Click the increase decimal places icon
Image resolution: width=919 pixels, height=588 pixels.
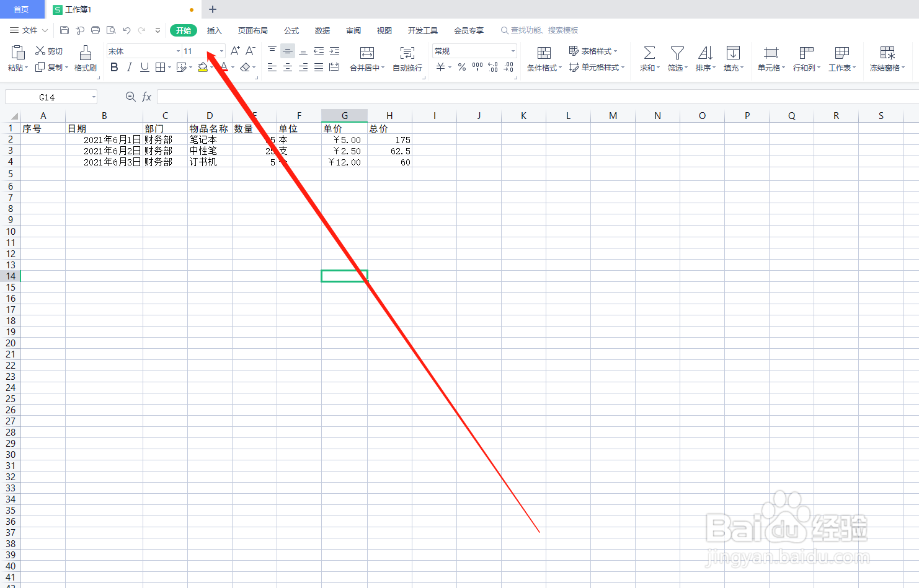coord(493,67)
